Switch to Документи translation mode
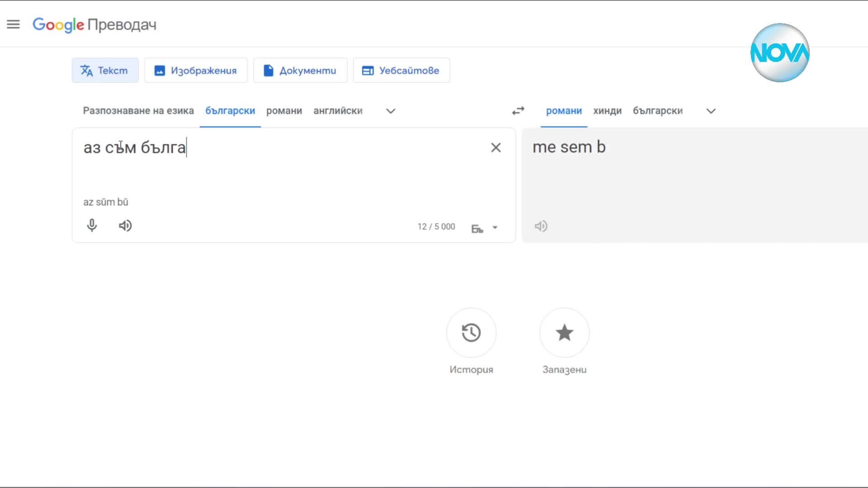This screenshot has height=488, width=868. point(300,70)
